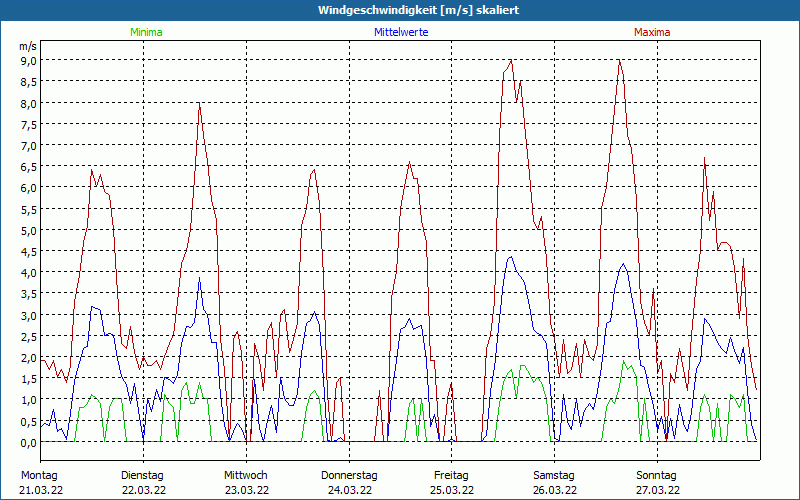Screen dimensions: 800x500
Task: Click the red 9,0 peak on Freitag
Action: [x=511, y=61]
